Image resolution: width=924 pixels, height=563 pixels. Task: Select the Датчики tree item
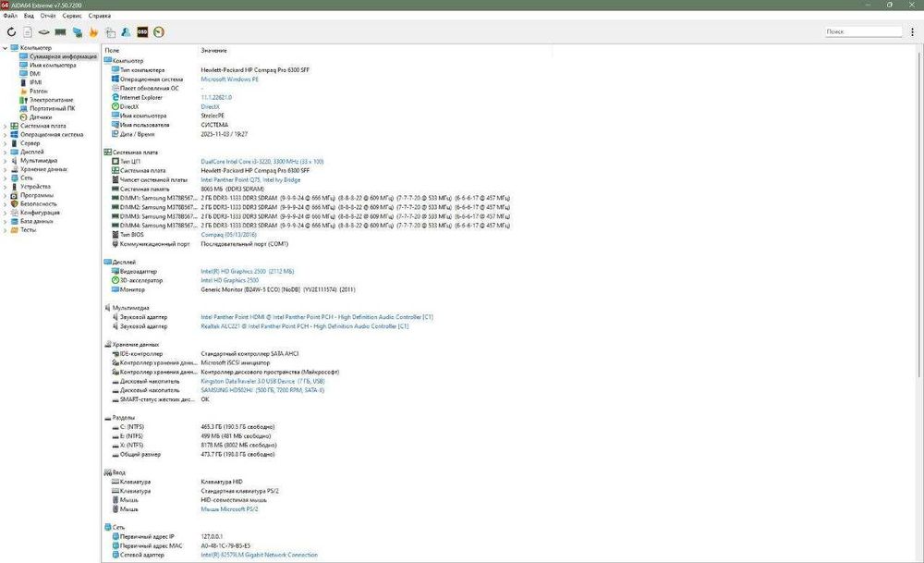coord(41,117)
